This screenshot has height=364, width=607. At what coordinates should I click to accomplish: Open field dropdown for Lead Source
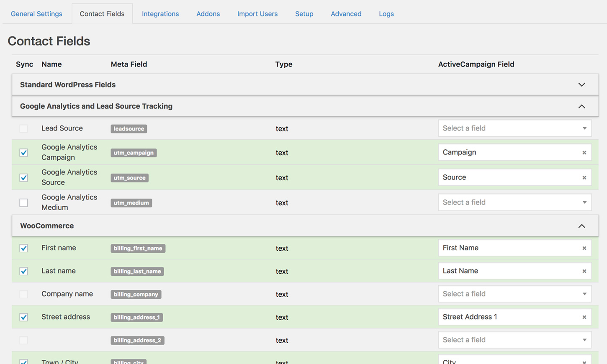[514, 128]
